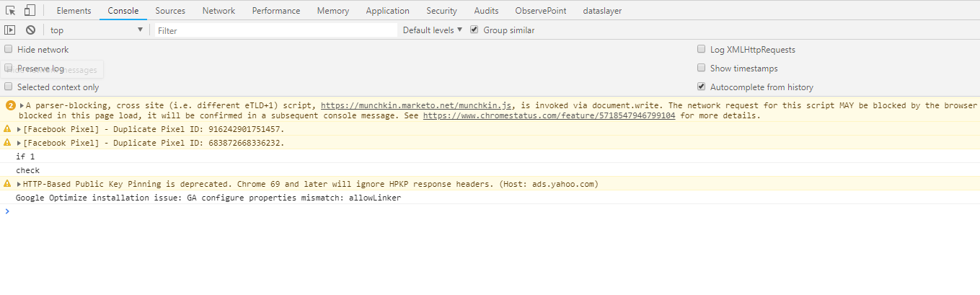Focus the console Filter input field
This screenshot has height=295, width=980.
click(276, 30)
